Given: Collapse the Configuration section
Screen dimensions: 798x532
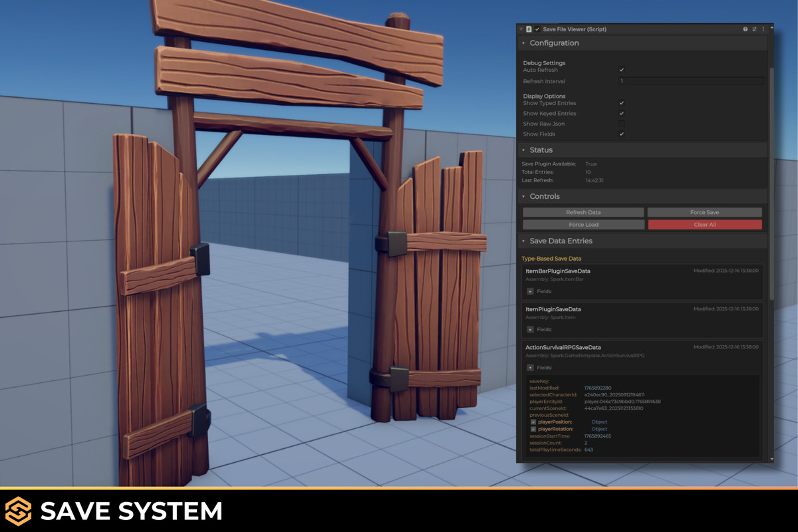Looking at the screenshot, I should click(524, 43).
